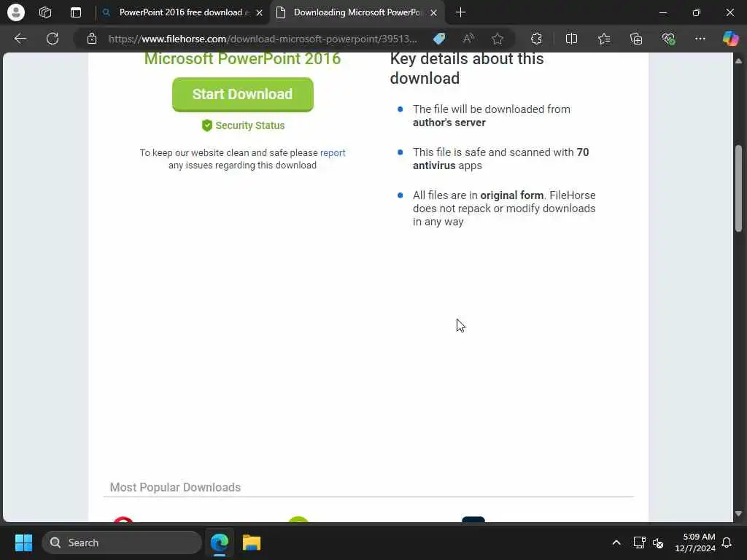The height and width of the screenshot is (560, 747).
Task: Click the author's server text
Action: pyautogui.click(x=449, y=122)
